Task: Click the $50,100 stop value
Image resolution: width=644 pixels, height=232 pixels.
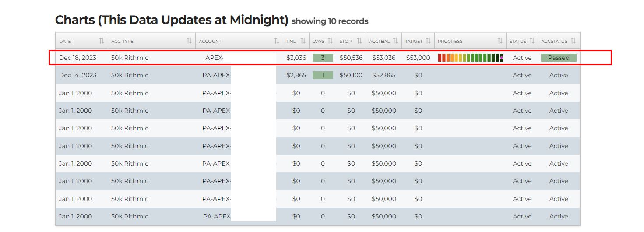Action: coord(351,75)
